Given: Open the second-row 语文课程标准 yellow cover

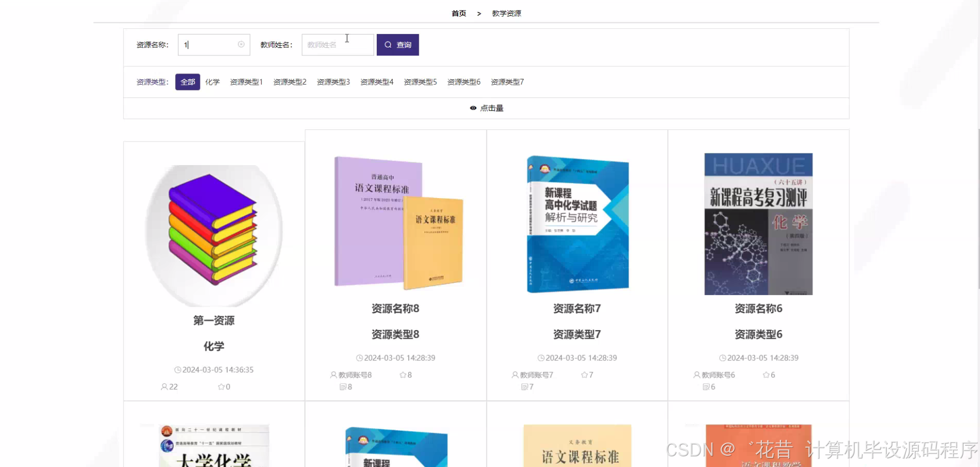Looking at the screenshot, I should point(577,446).
